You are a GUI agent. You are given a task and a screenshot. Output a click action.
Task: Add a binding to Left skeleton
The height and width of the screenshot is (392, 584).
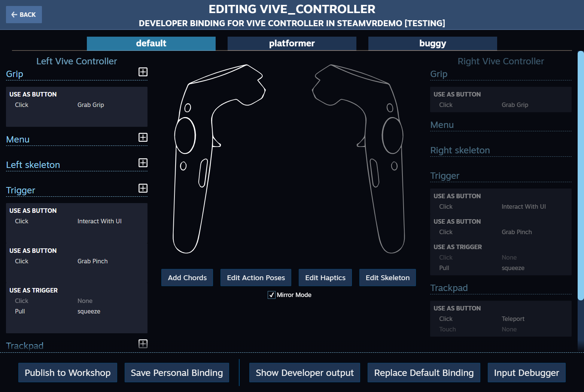pyautogui.click(x=143, y=163)
